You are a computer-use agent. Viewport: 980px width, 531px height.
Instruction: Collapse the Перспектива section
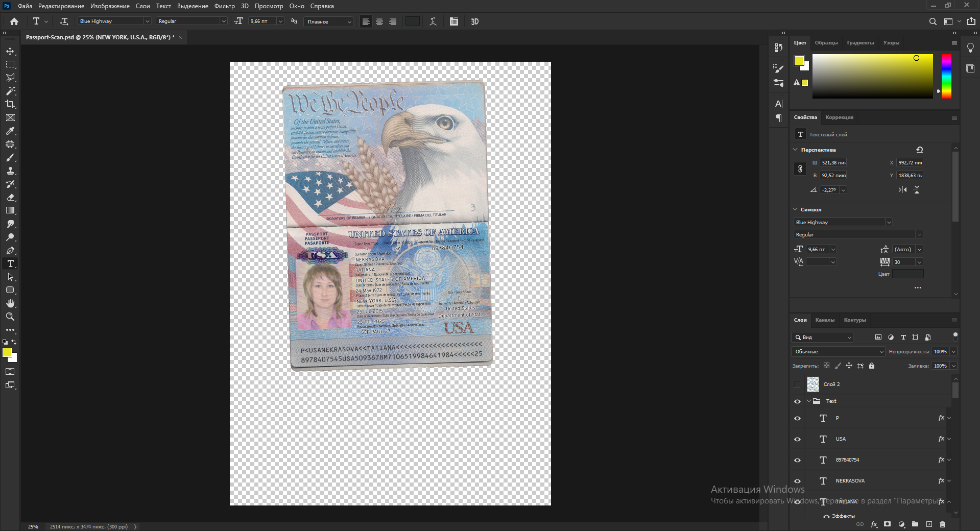tap(795, 150)
